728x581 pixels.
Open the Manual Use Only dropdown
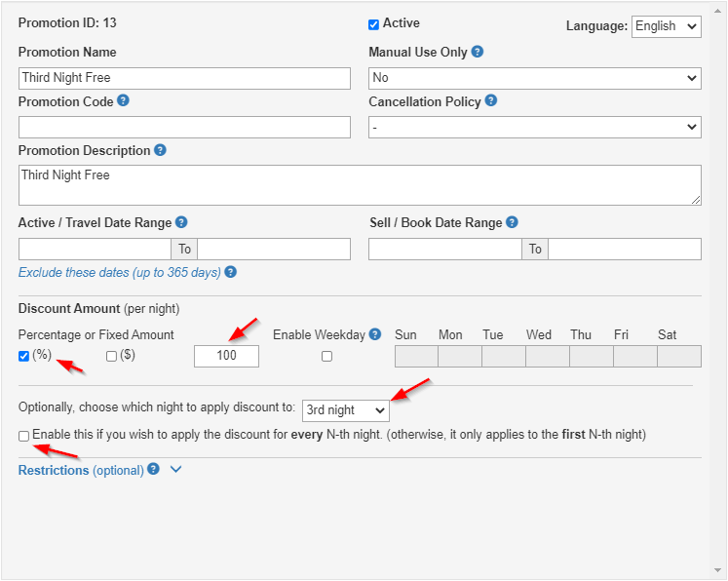[534, 78]
